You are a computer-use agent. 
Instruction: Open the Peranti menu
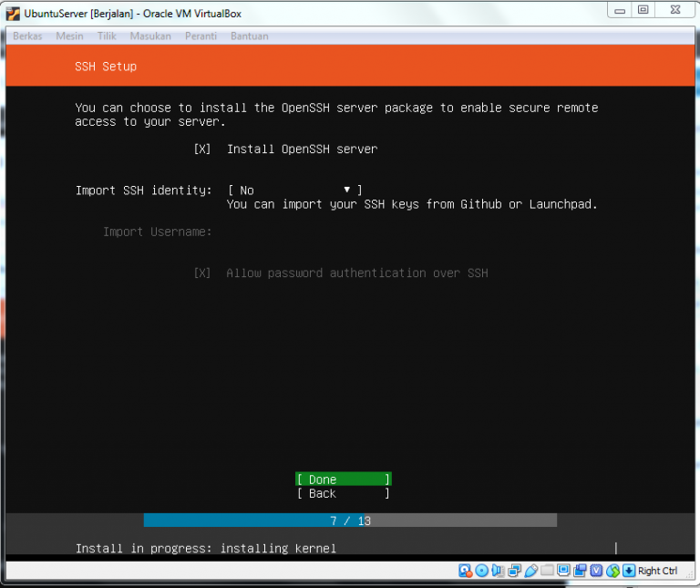201,36
